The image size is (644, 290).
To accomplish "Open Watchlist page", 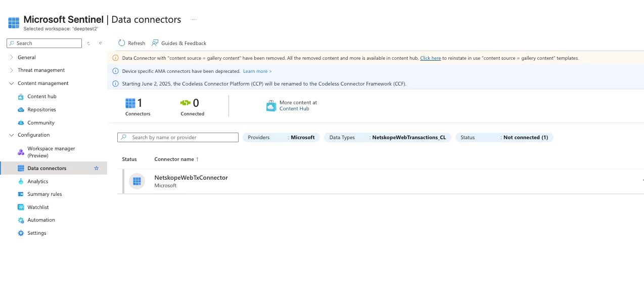I will click(x=38, y=207).
